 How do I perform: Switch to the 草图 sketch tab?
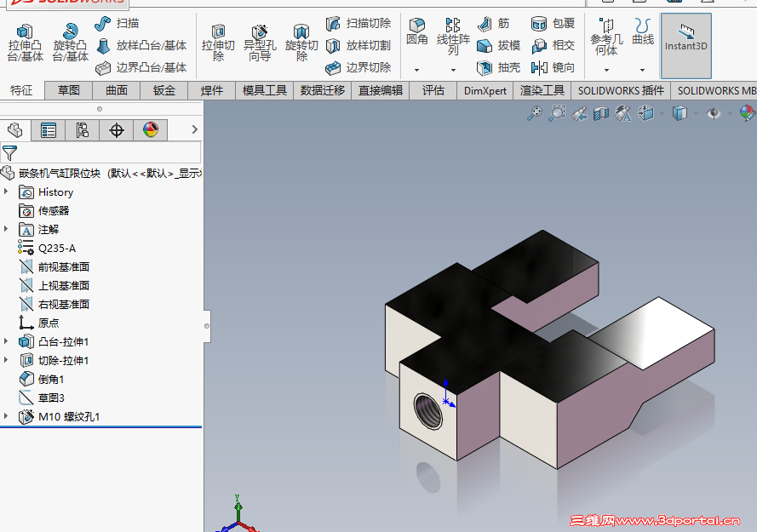[69, 90]
